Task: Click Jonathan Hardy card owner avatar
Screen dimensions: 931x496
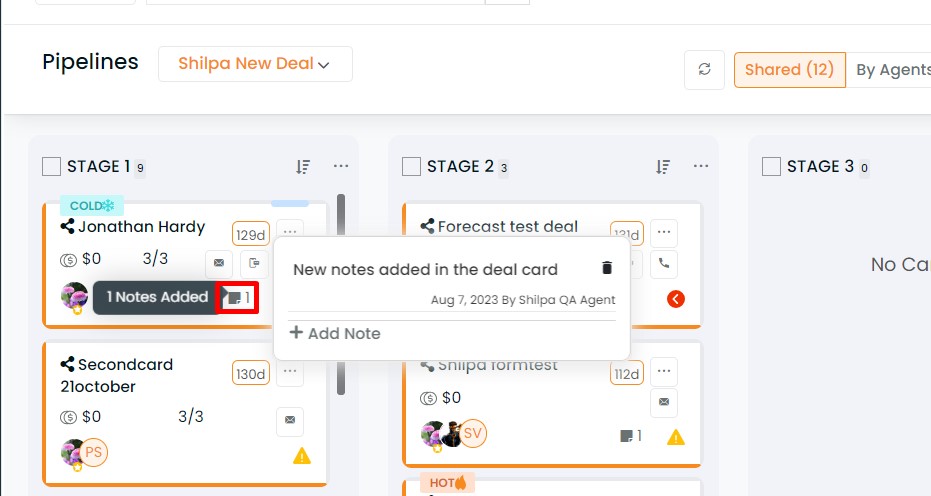Action: tap(75, 296)
